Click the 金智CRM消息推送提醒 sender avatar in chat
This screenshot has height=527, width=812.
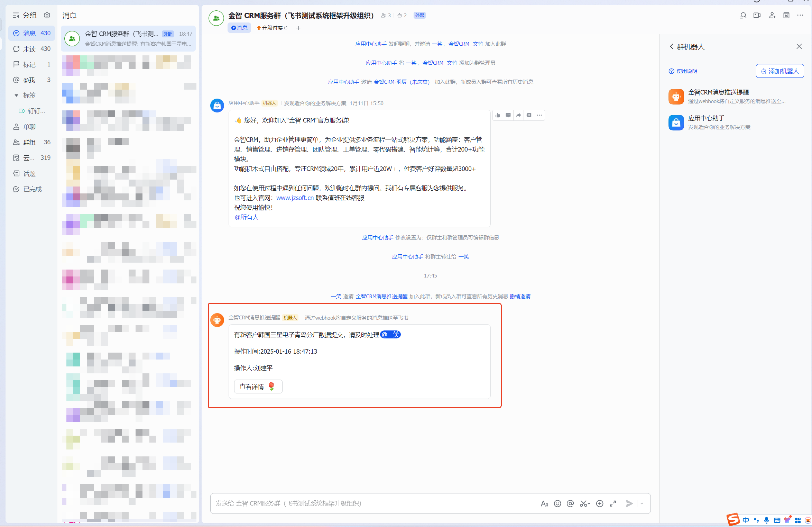coord(217,320)
